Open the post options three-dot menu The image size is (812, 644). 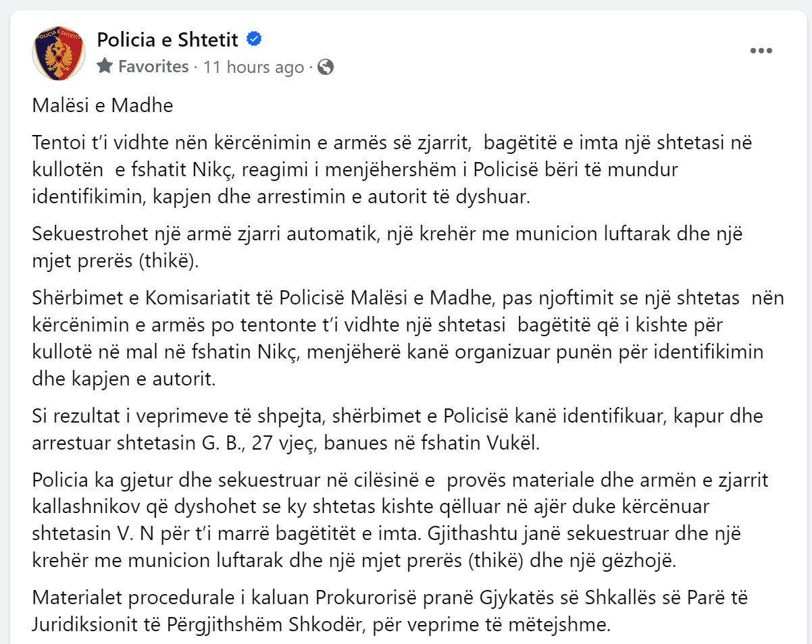click(x=761, y=51)
